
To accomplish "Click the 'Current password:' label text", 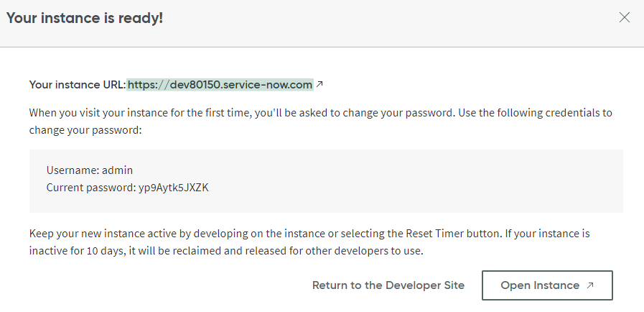I will pyautogui.click(x=90, y=188).
